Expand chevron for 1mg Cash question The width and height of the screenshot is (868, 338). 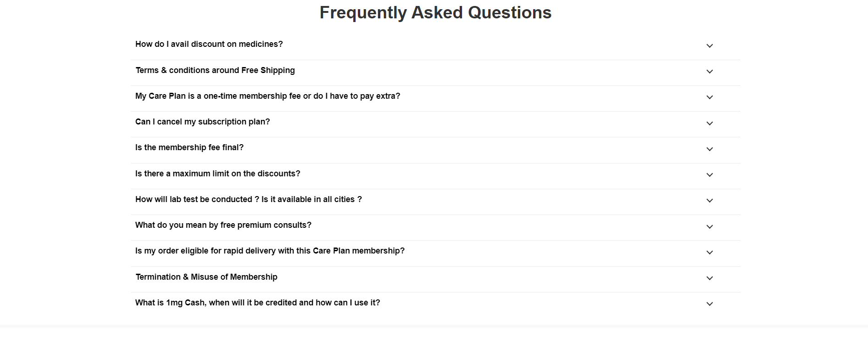point(709,304)
